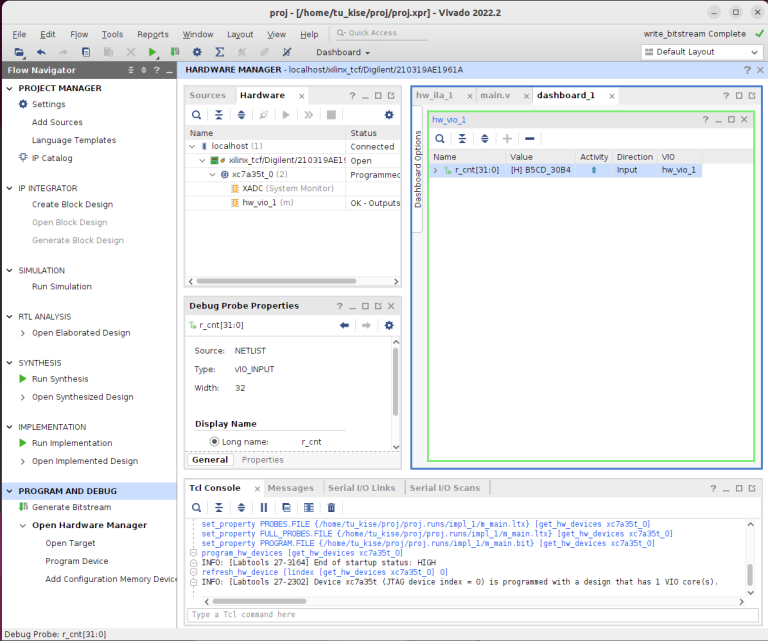Collapse all in Hardware panel toolbar
This screenshot has width=768, height=641.
218,115
